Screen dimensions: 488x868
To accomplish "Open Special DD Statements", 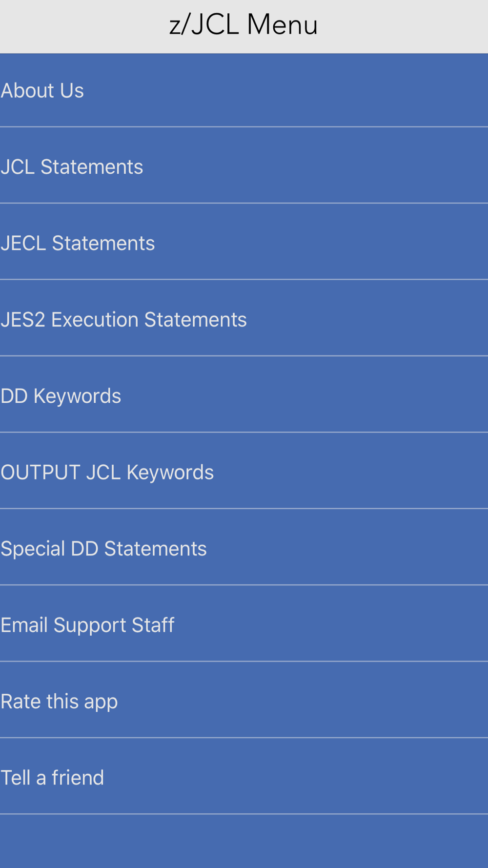I will point(244,548).
